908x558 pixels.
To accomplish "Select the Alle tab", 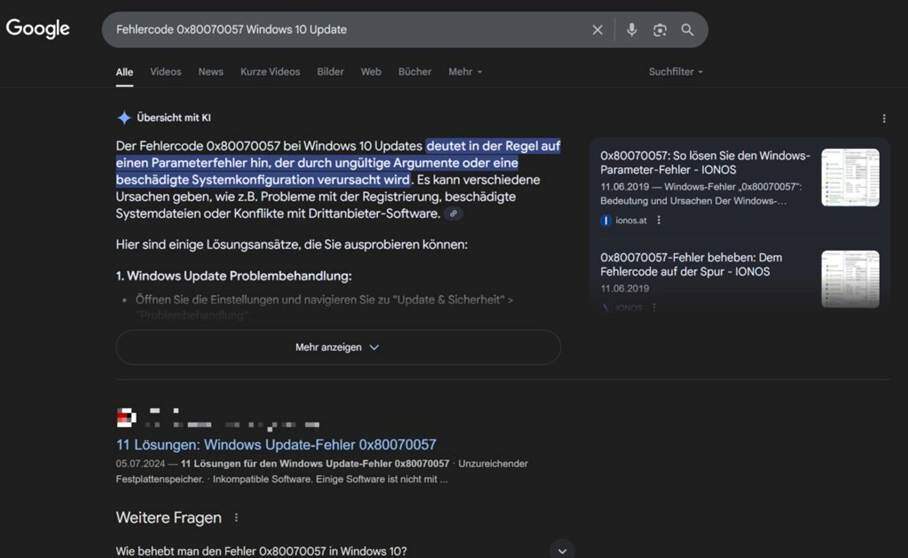I will [x=125, y=72].
